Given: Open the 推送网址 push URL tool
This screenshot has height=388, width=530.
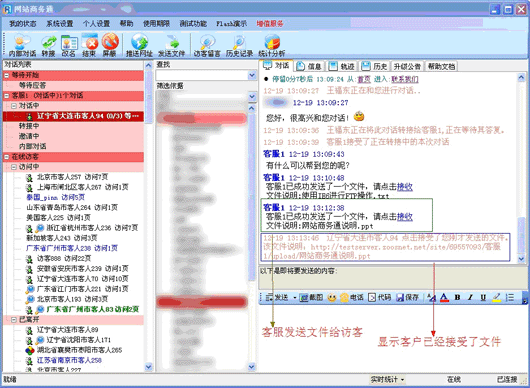Looking at the screenshot, I should [139, 45].
